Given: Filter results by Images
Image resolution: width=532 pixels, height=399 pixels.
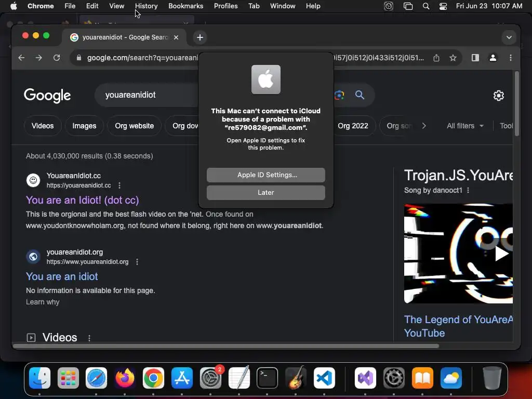Looking at the screenshot, I should [x=84, y=126].
